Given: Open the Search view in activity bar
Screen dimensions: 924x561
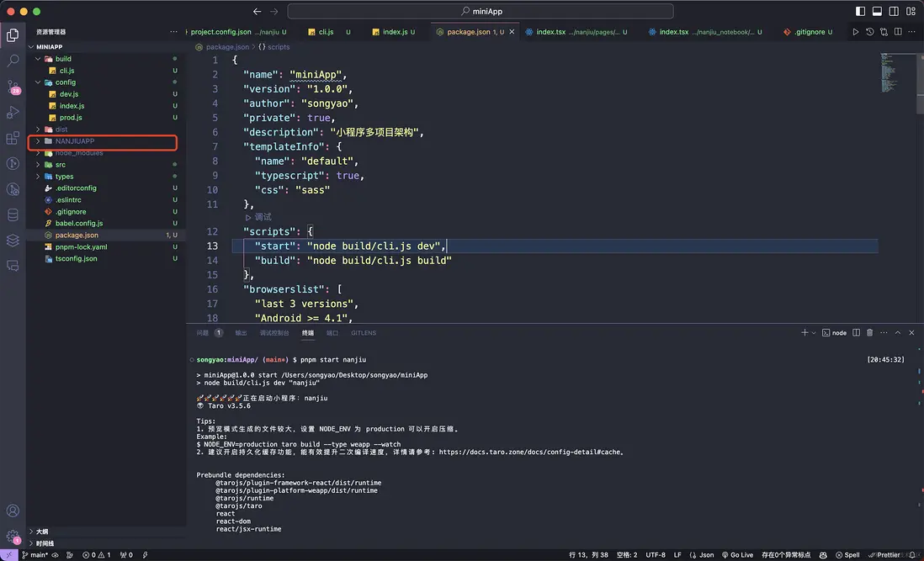Looking at the screenshot, I should point(13,61).
